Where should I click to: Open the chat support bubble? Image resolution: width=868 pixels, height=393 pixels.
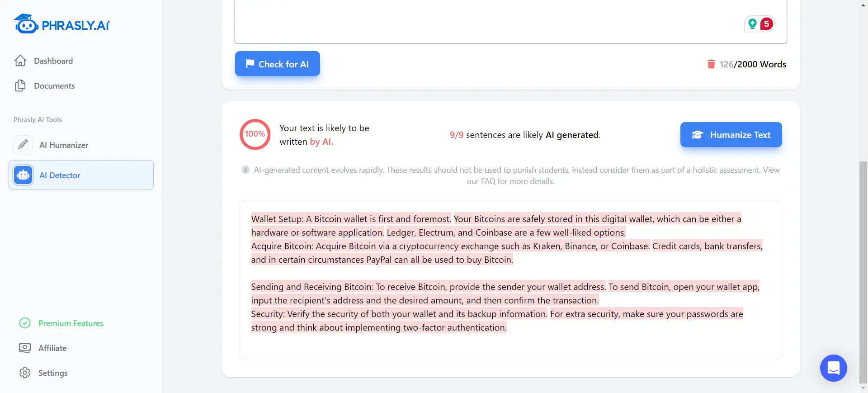[x=834, y=368]
